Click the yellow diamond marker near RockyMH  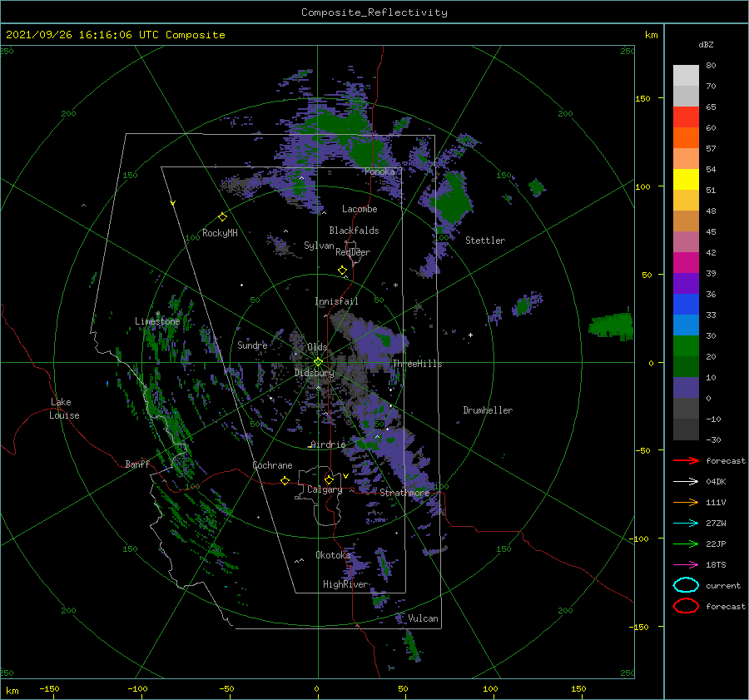tap(222, 217)
